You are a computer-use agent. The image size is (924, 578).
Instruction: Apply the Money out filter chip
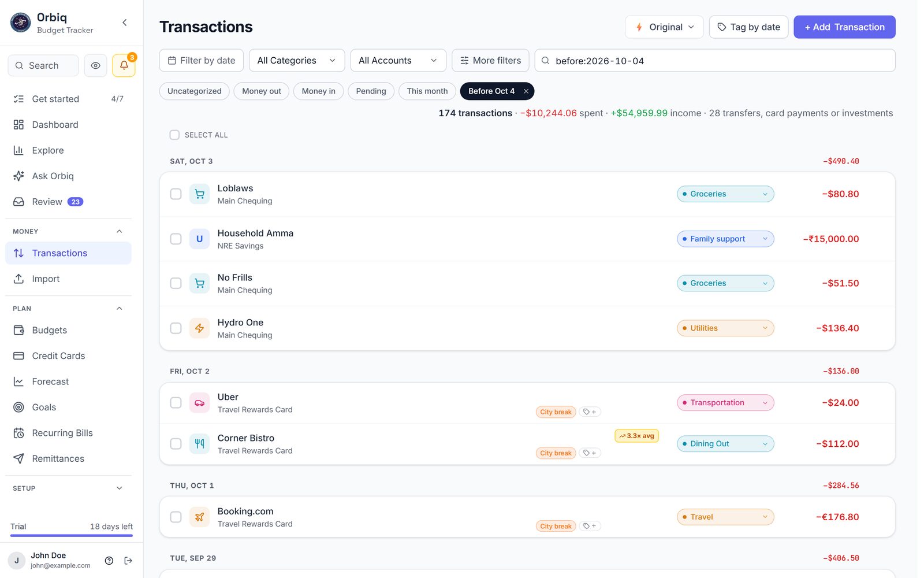tap(262, 91)
